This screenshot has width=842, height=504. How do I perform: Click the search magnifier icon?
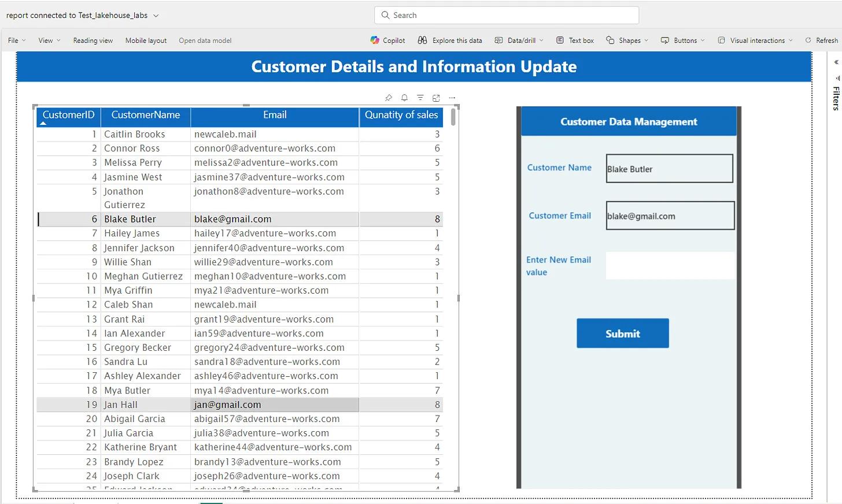[x=386, y=15]
